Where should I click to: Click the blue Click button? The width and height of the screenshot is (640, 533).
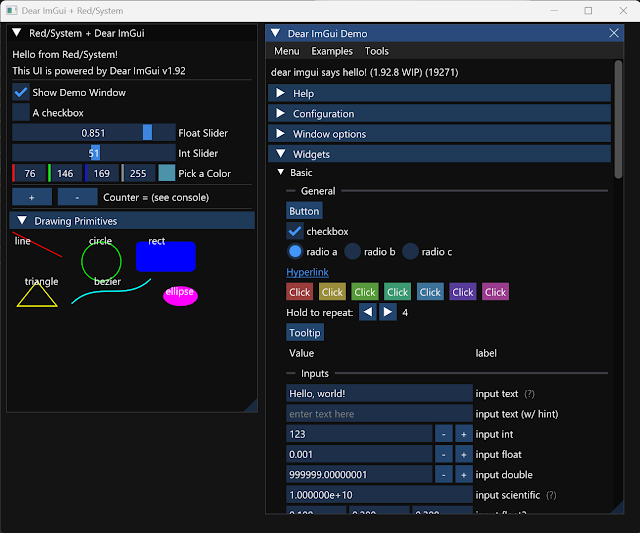click(430, 292)
